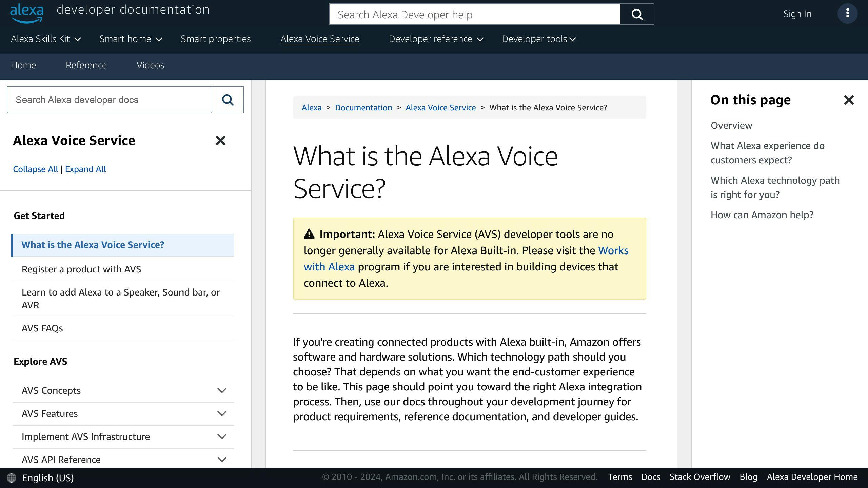Image resolution: width=868 pixels, height=488 pixels.
Task: Click Collapse All in the sidebar
Action: tap(35, 169)
